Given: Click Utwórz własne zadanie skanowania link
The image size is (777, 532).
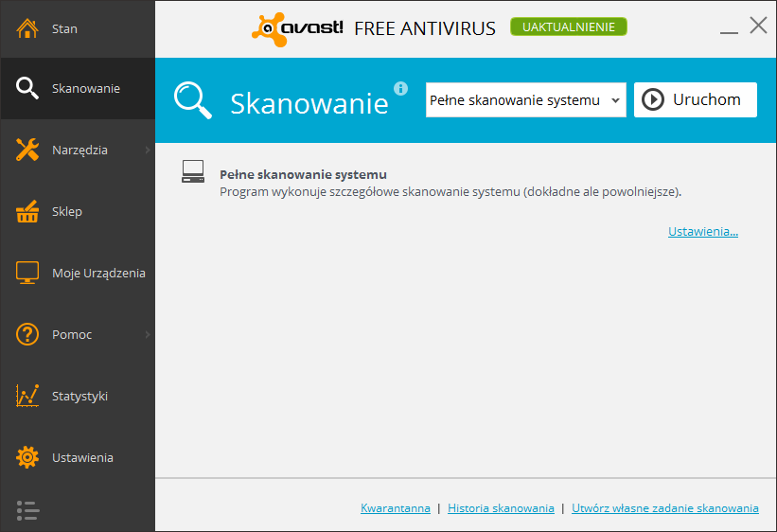Looking at the screenshot, I should pyautogui.click(x=665, y=508).
